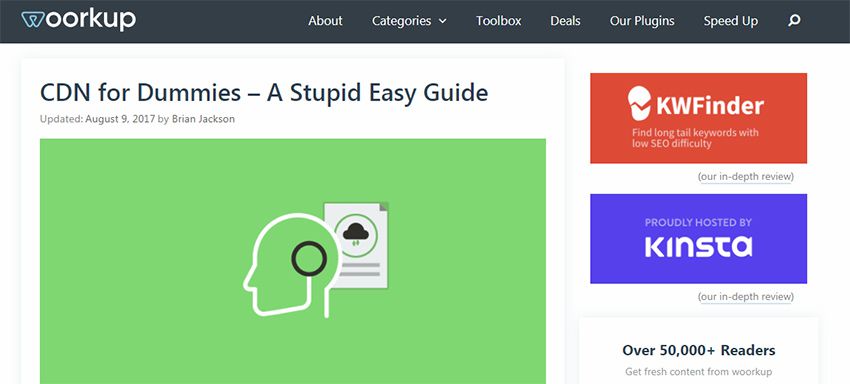This screenshot has height=384, width=850.
Task: Click the red KWFinder banner ad
Action: pyautogui.click(x=698, y=118)
